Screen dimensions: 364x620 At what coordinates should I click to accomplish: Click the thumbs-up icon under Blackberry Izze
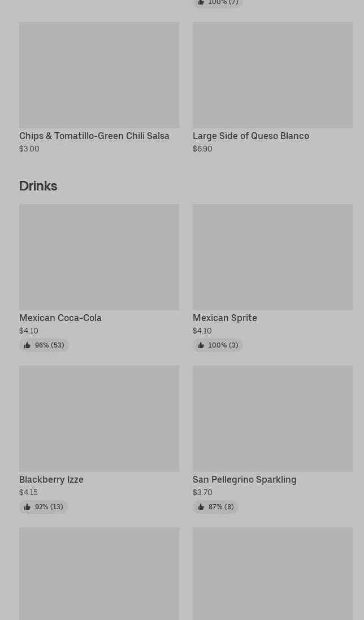tap(27, 507)
